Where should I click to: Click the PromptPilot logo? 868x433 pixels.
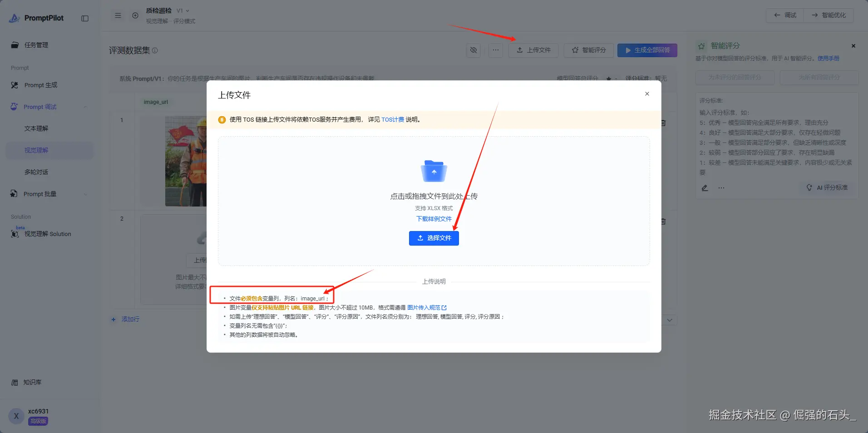36,18
